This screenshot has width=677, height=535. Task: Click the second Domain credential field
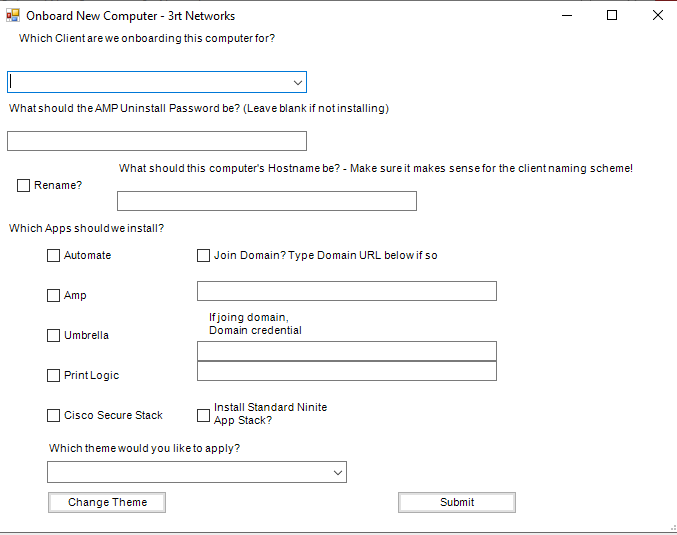pos(346,371)
